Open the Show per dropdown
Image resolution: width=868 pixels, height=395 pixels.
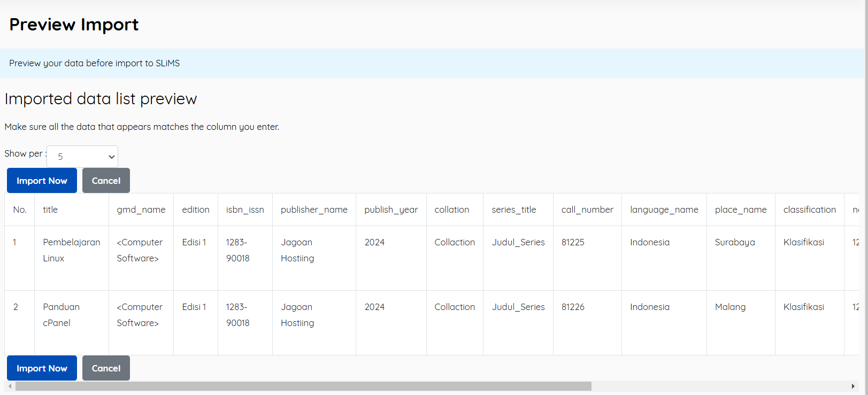(x=82, y=157)
